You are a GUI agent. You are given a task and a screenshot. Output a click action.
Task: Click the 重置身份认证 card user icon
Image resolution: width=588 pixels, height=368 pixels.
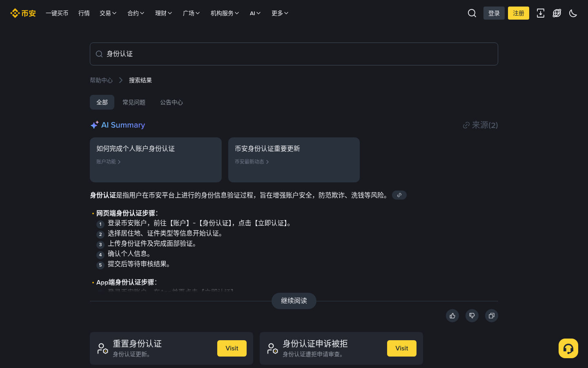[x=102, y=348]
